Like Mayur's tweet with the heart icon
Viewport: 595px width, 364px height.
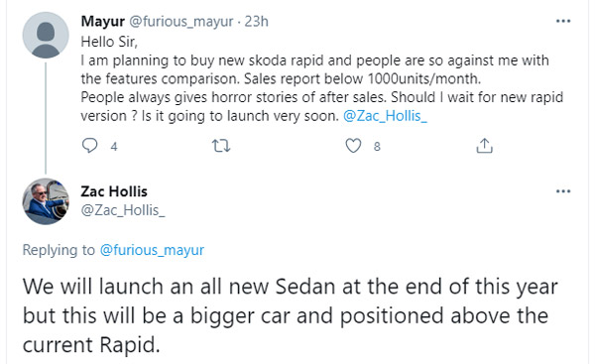(x=353, y=146)
